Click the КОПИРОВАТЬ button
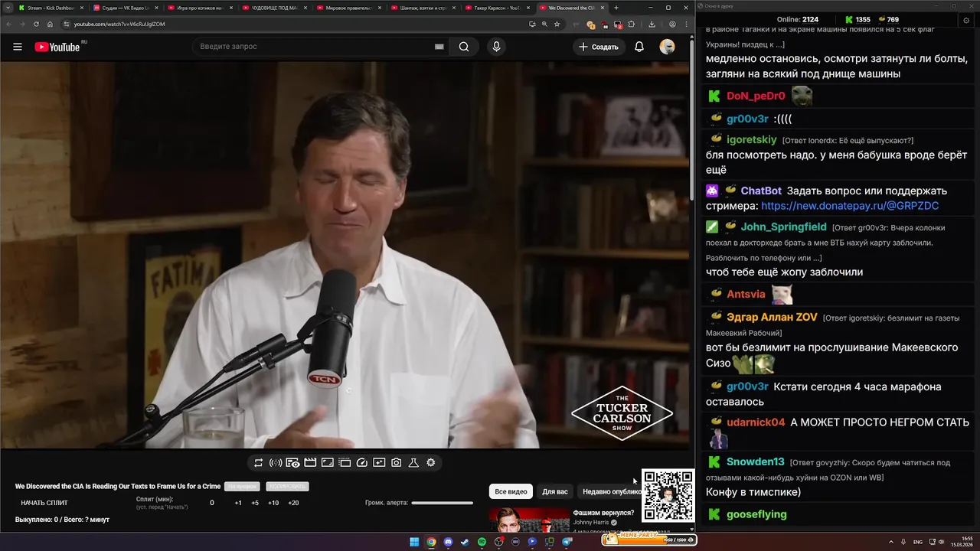 click(x=287, y=486)
